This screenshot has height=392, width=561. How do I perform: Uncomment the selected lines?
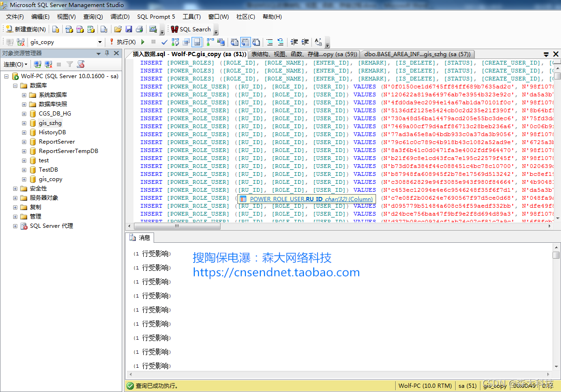(280, 42)
